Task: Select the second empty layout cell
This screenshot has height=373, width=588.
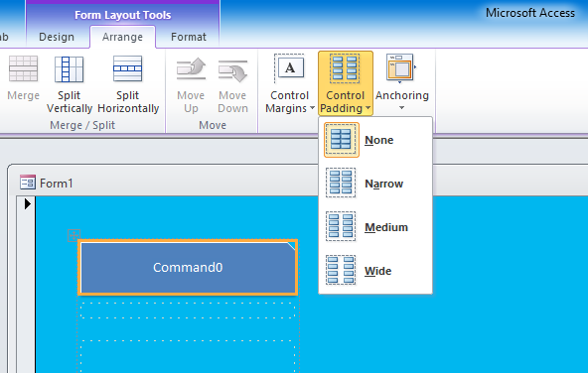Action: point(188,356)
